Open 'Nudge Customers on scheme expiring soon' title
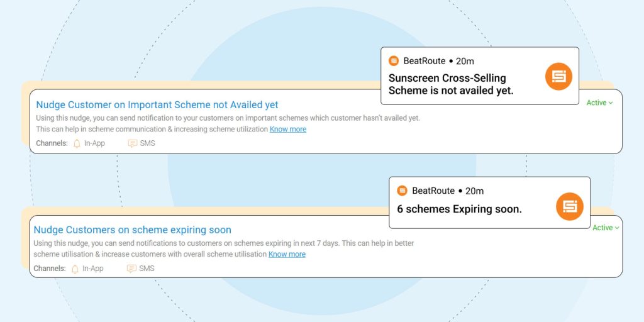 pyautogui.click(x=133, y=230)
